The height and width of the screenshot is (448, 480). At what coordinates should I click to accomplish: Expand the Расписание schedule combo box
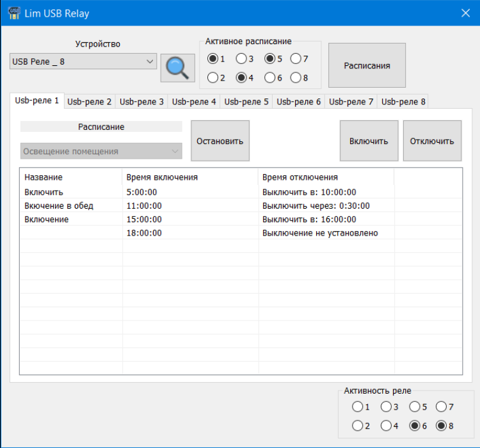point(101,152)
